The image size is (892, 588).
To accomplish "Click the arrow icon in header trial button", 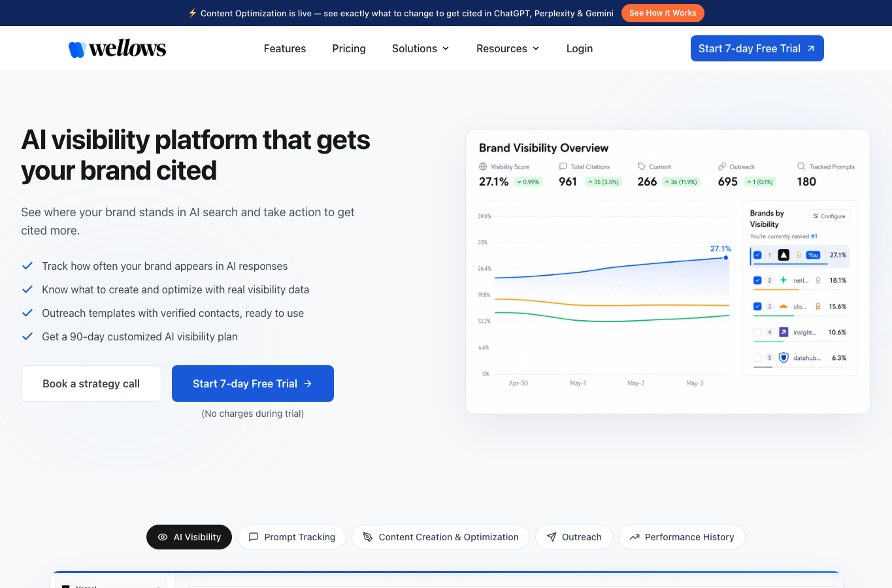I will pos(811,48).
